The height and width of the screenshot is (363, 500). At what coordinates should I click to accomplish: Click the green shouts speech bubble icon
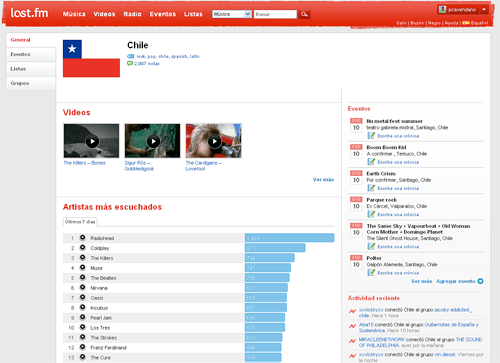[x=130, y=63]
